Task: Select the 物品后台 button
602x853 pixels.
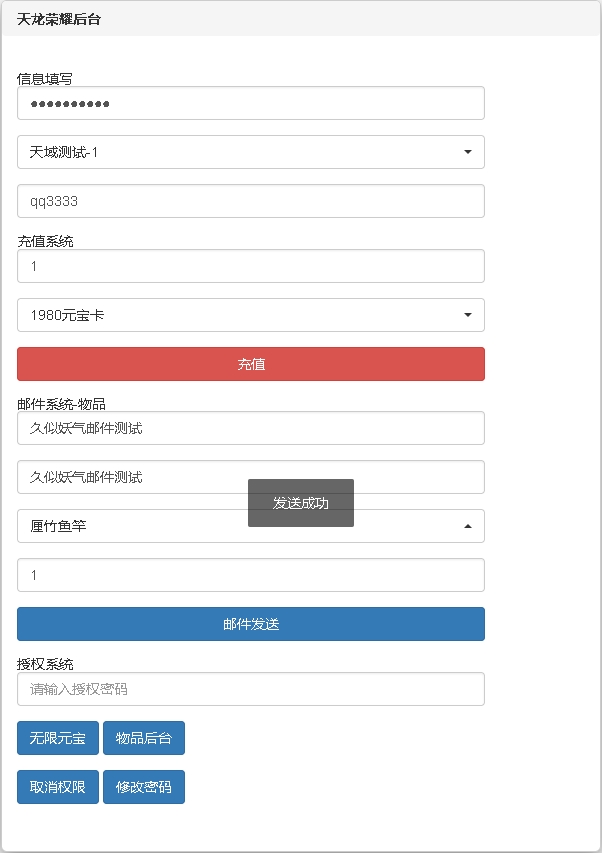Action: coord(143,738)
